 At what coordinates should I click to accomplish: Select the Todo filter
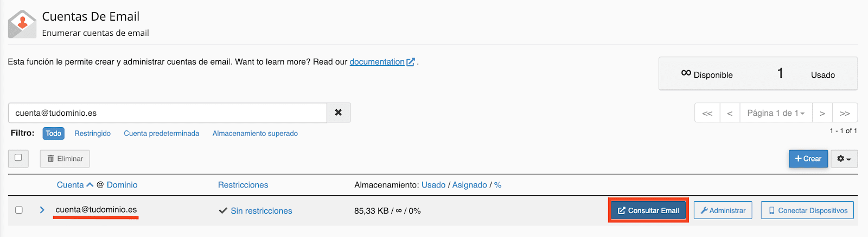(x=53, y=133)
